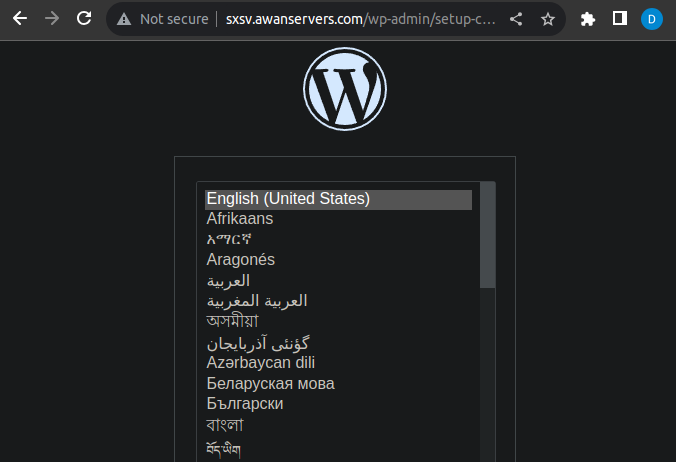Select Azərbaycan dili language
This screenshot has height=462, width=676.
[x=338, y=363]
